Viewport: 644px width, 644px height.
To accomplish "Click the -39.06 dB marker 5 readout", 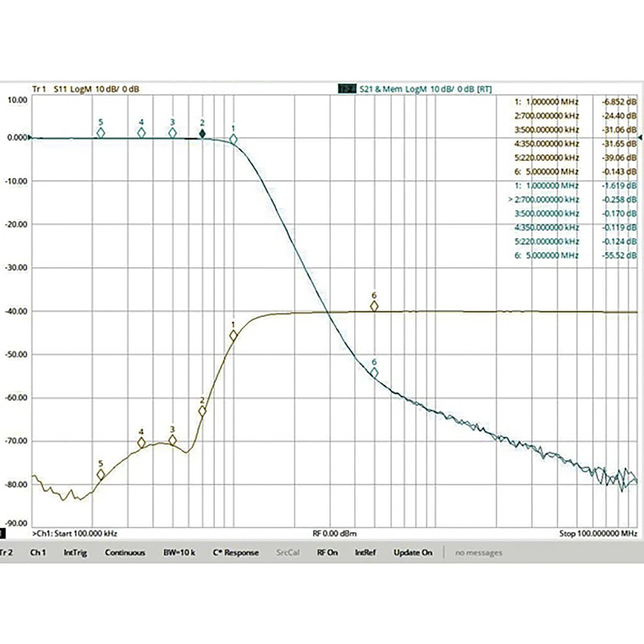I will (x=619, y=158).
